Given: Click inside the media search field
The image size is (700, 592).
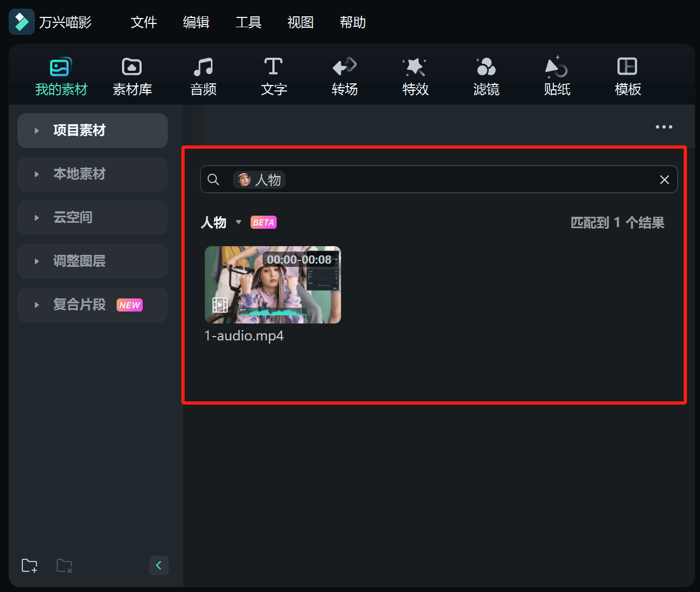Looking at the screenshot, I should (x=439, y=179).
